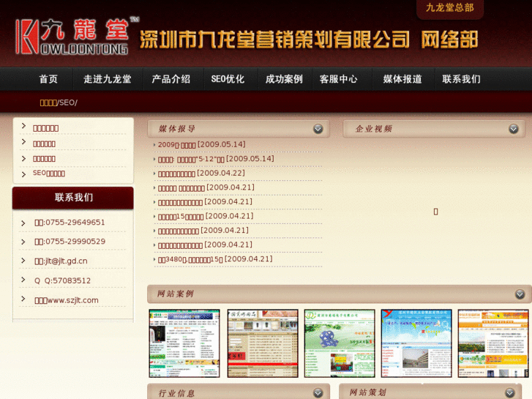Click 客服中心 in navigation bar
The height and width of the screenshot is (399, 532).
point(338,79)
